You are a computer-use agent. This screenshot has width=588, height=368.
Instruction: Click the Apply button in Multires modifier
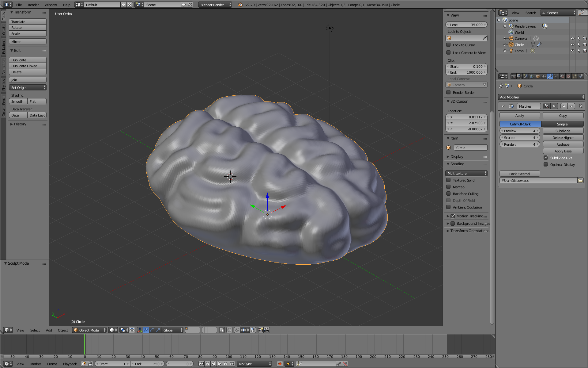[x=520, y=115]
